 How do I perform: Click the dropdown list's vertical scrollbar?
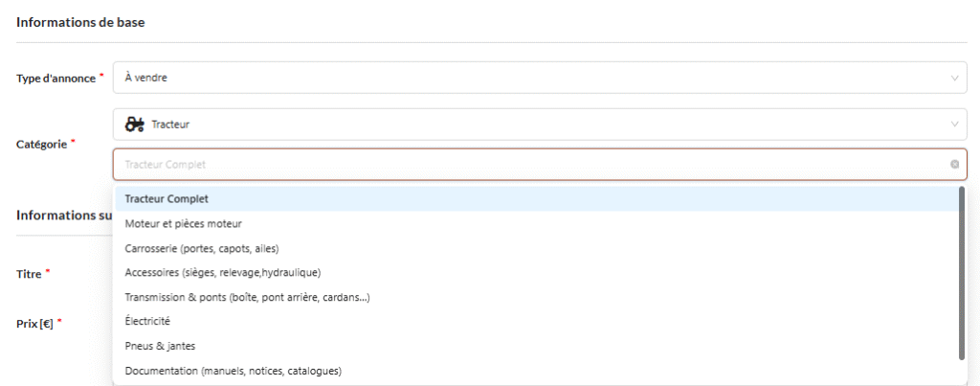[961, 273]
